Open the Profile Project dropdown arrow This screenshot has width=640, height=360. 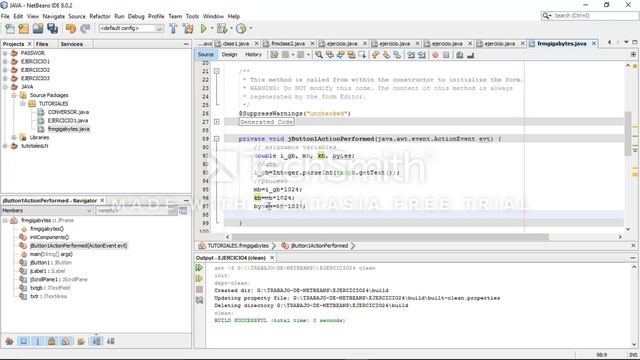click(251, 29)
